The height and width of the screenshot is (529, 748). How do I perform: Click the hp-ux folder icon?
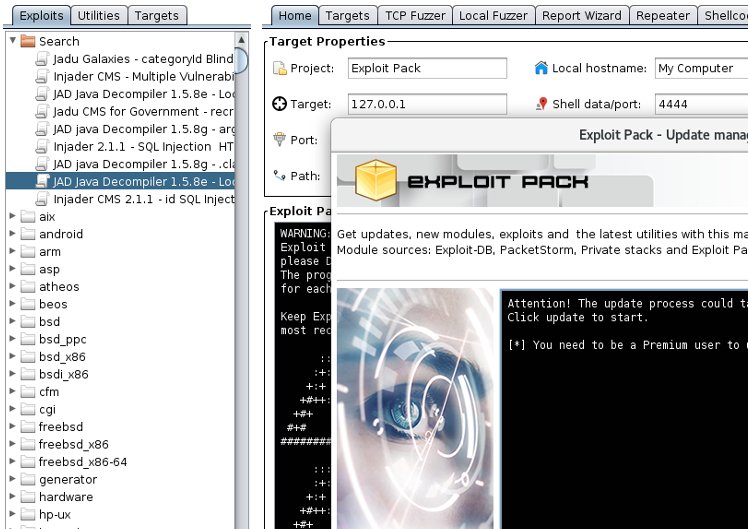tap(28, 514)
